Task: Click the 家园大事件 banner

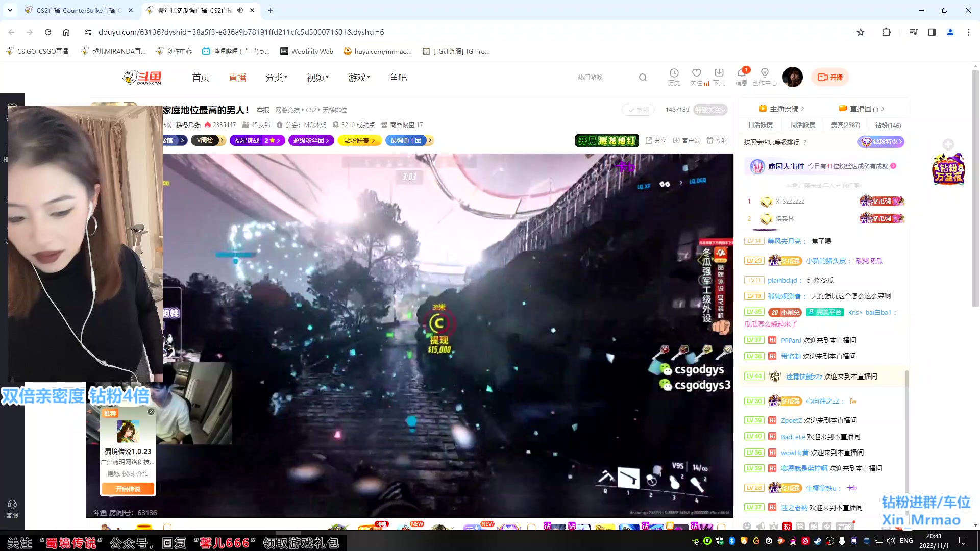Action: click(823, 166)
